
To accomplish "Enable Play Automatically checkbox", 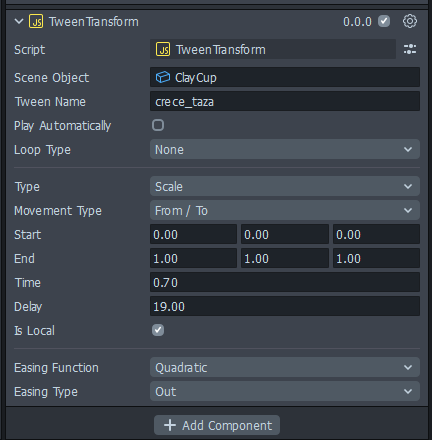I will 158,125.
